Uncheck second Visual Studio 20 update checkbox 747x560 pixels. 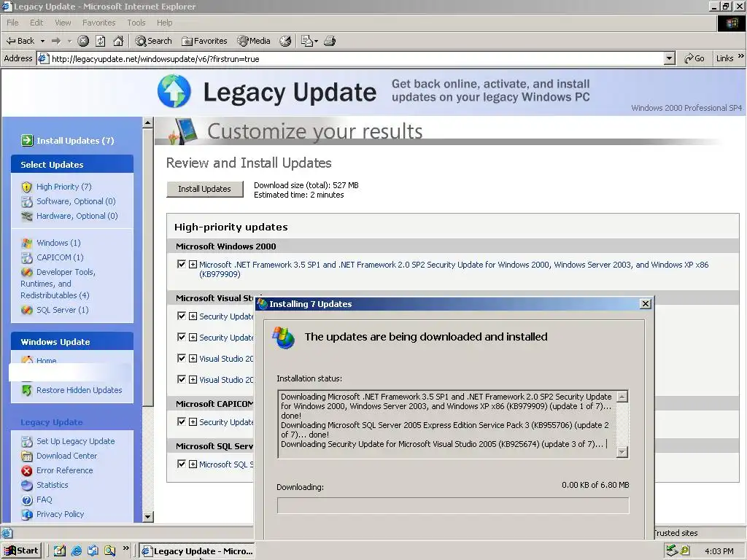click(x=181, y=379)
